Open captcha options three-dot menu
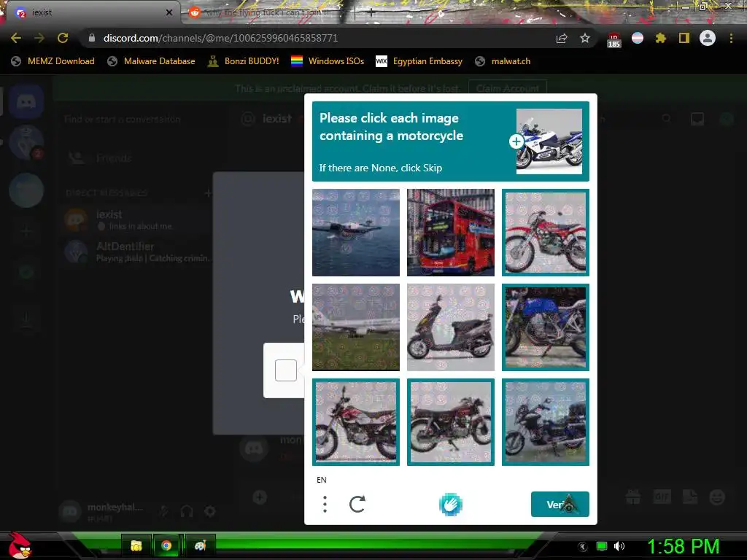 point(325,504)
